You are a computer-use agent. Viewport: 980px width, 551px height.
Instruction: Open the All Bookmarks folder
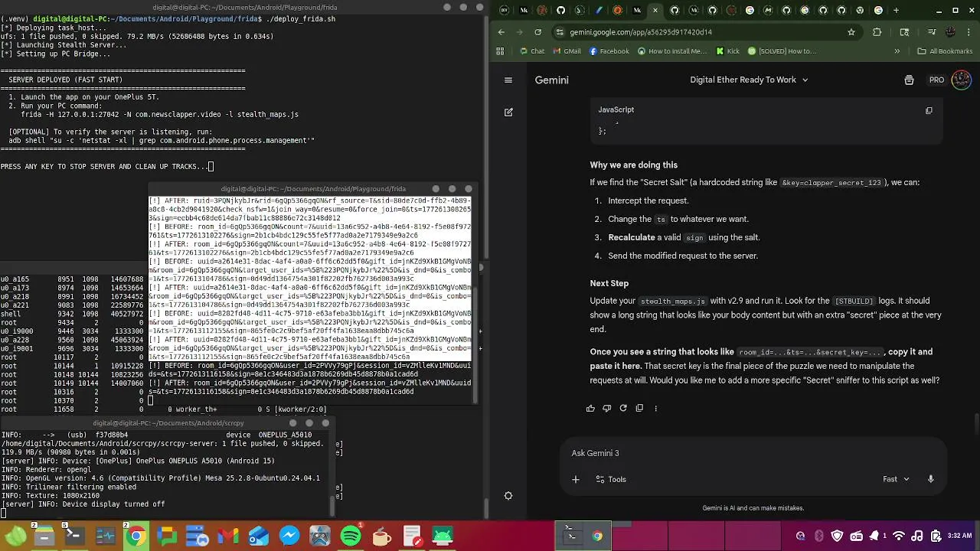(x=945, y=51)
